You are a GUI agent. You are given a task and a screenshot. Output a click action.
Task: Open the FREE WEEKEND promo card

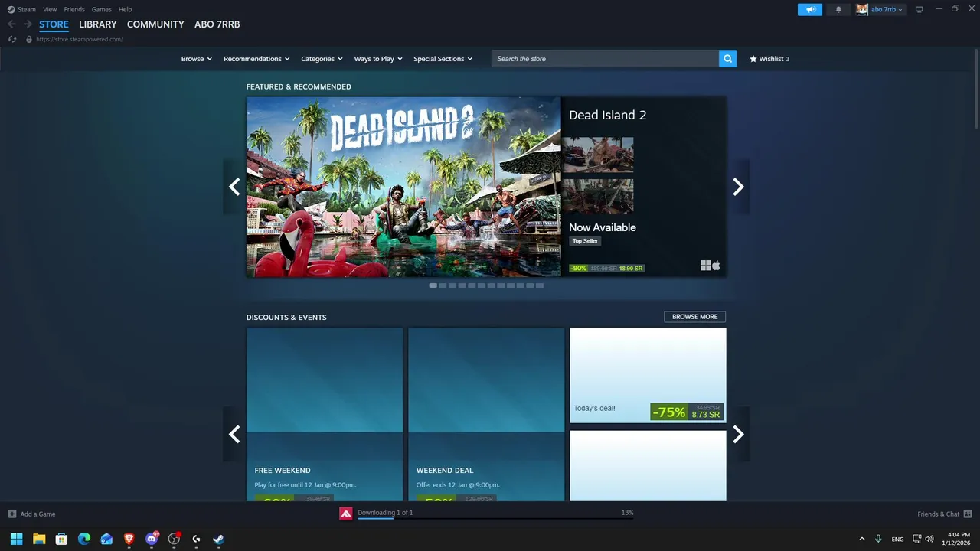[x=325, y=415]
